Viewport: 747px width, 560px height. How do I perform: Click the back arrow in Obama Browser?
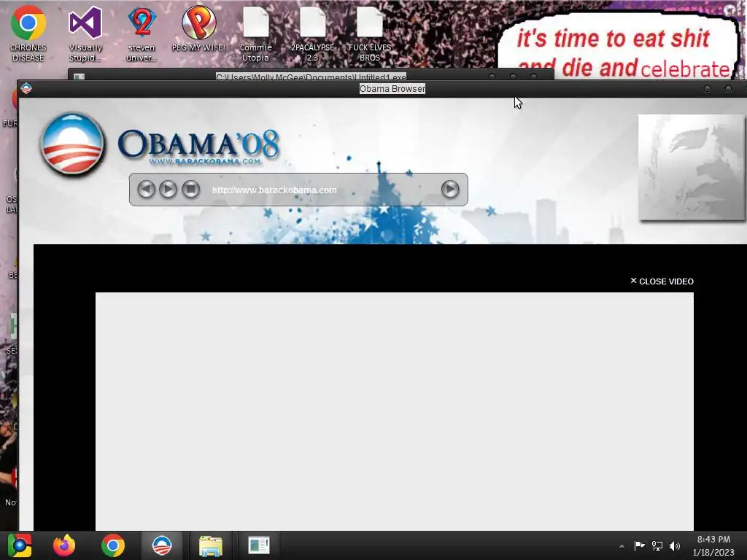[146, 190]
